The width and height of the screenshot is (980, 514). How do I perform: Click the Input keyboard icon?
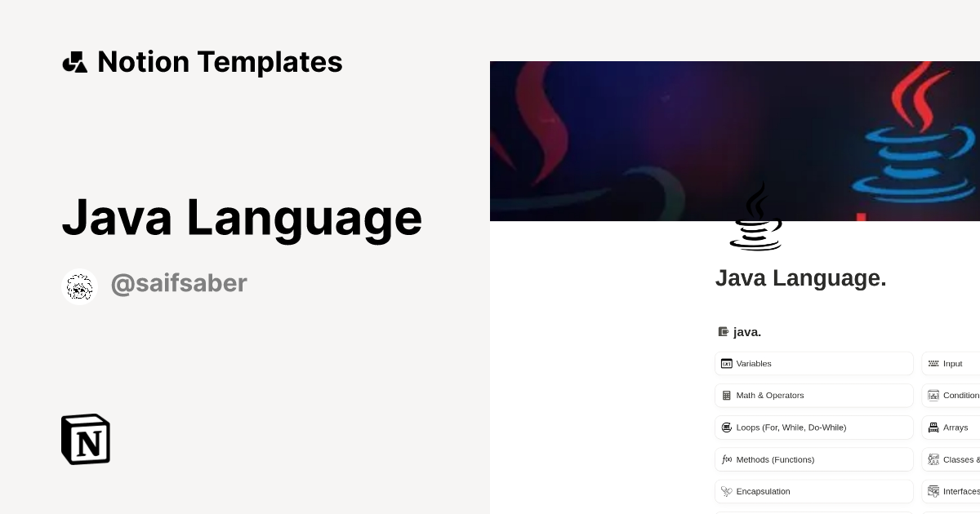pyautogui.click(x=933, y=364)
